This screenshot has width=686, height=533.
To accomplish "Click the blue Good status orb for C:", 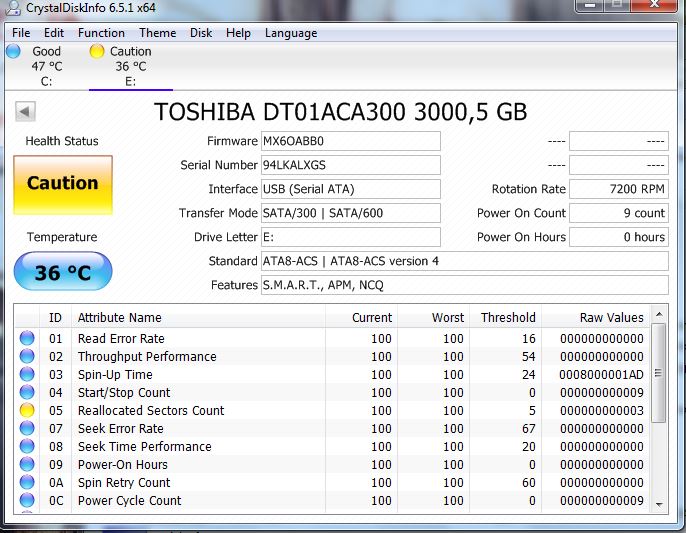I will coord(13,51).
